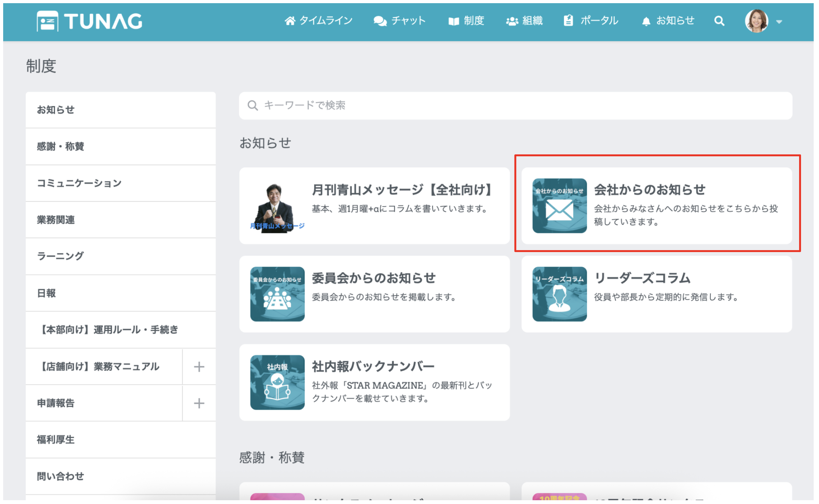Click the リーダーズコラム person icon
819x504 pixels.
(x=559, y=294)
